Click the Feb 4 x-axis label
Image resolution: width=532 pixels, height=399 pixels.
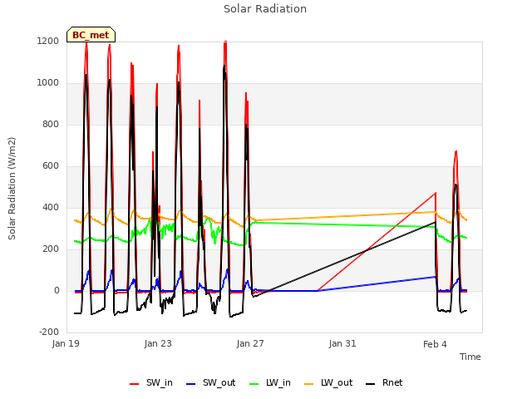click(435, 344)
